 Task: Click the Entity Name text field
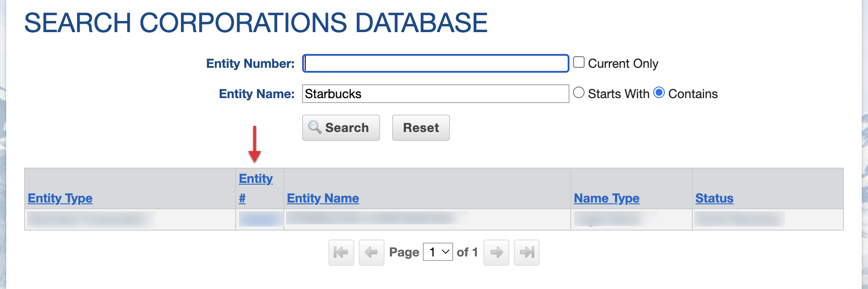(435, 94)
